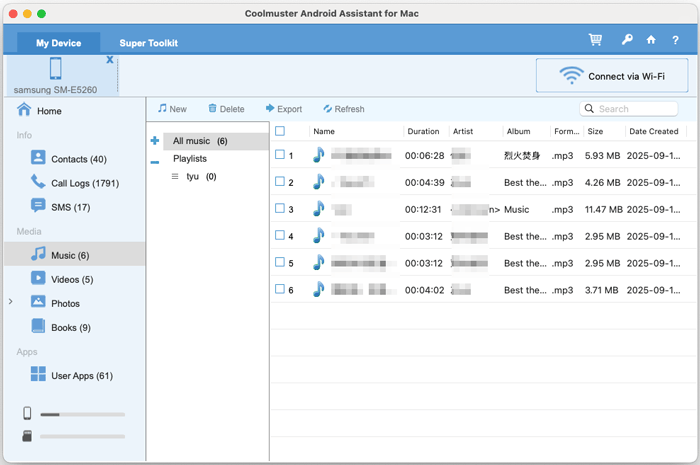Open help via the question mark
Viewport: 700px width, 465px height.
(675, 40)
